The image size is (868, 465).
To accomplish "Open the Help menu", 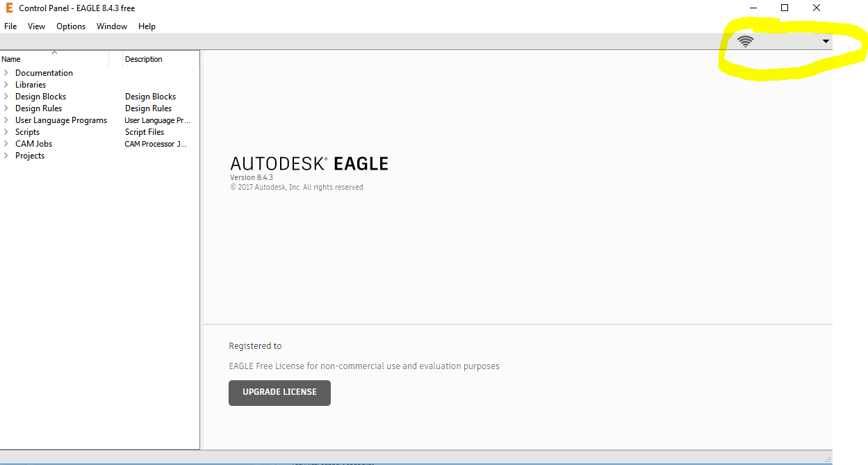I will tap(147, 26).
